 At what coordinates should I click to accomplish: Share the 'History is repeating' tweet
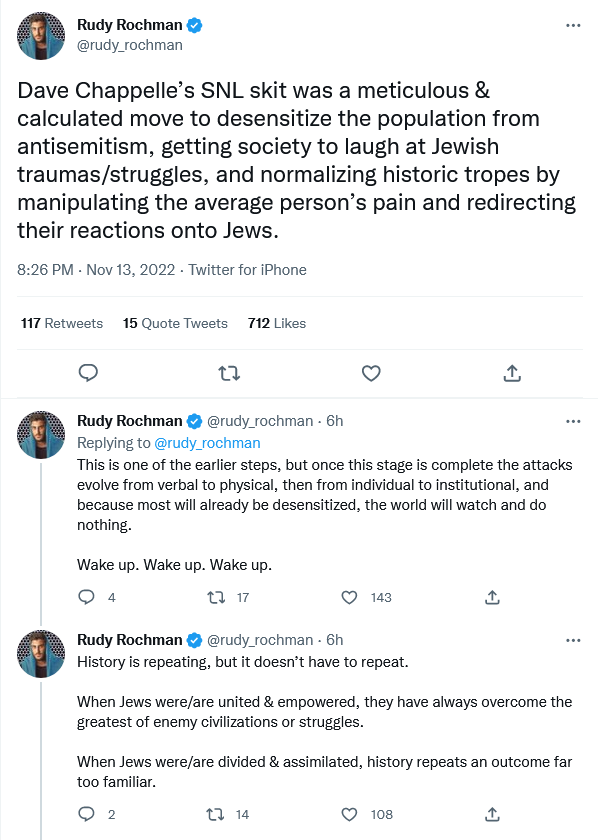click(x=492, y=814)
